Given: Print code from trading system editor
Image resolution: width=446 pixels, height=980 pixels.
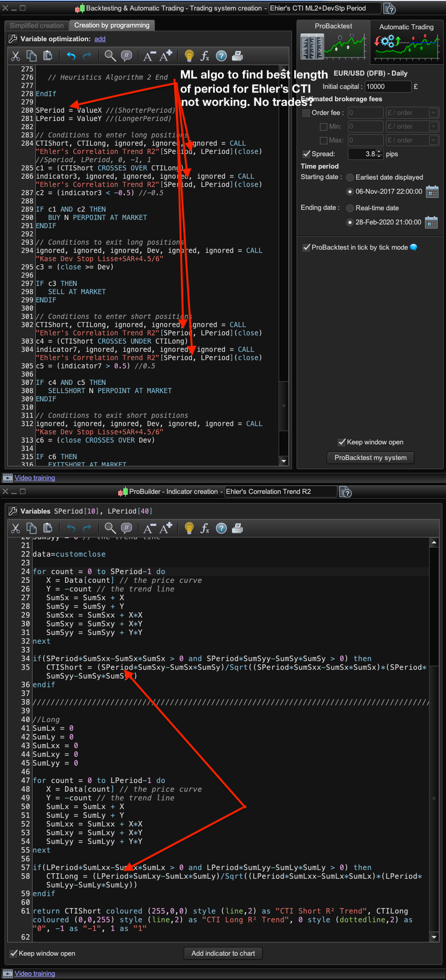Looking at the screenshot, I should (x=237, y=56).
